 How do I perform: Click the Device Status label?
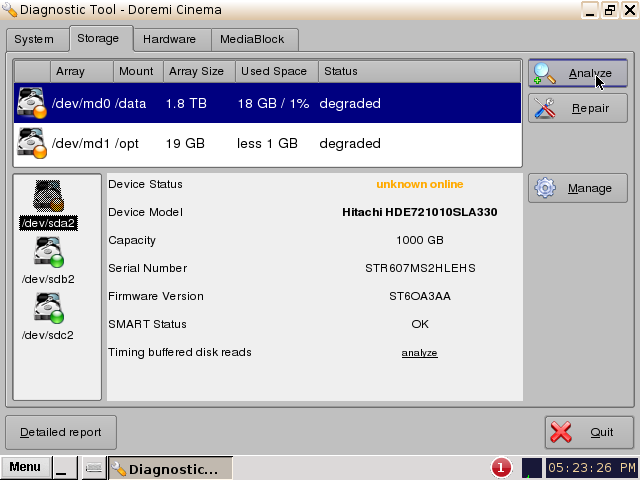145,184
